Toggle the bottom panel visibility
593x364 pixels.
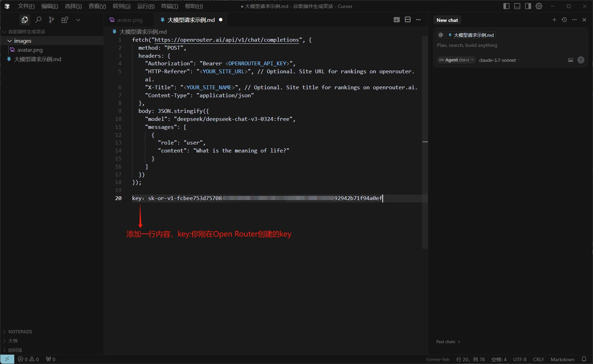[x=517, y=6]
